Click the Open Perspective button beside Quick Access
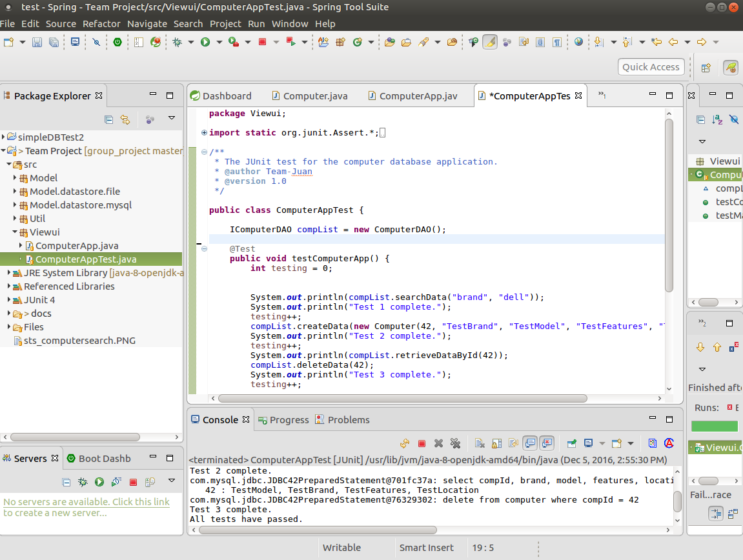743x560 pixels. pos(706,68)
